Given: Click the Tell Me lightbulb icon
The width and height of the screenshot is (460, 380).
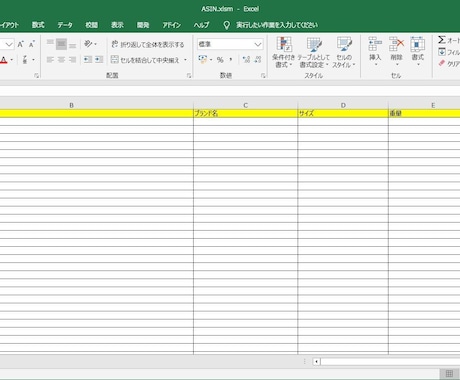Looking at the screenshot, I should pos(227,25).
